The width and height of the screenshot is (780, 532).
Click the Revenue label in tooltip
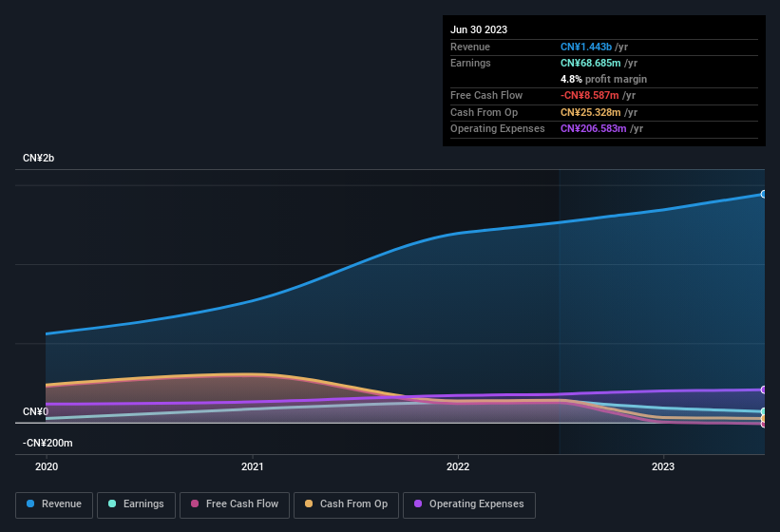pyautogui.click(x=470, y=47)
